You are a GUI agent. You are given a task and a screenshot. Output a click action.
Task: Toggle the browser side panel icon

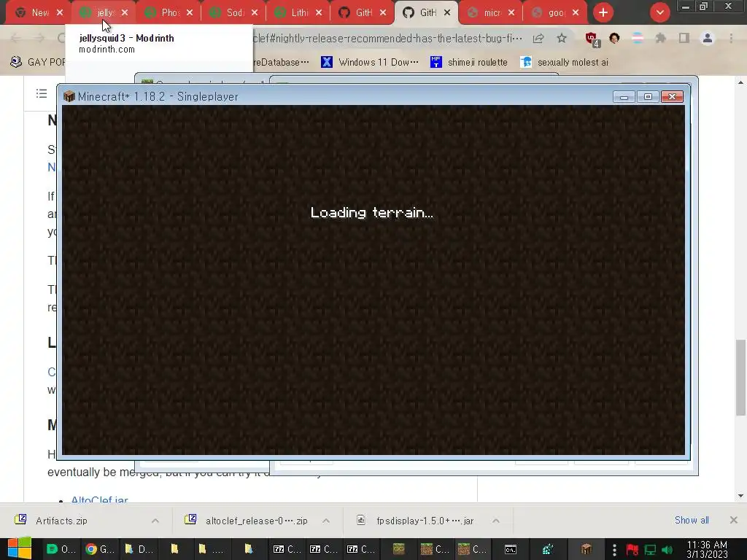click(x=684, y=38)
